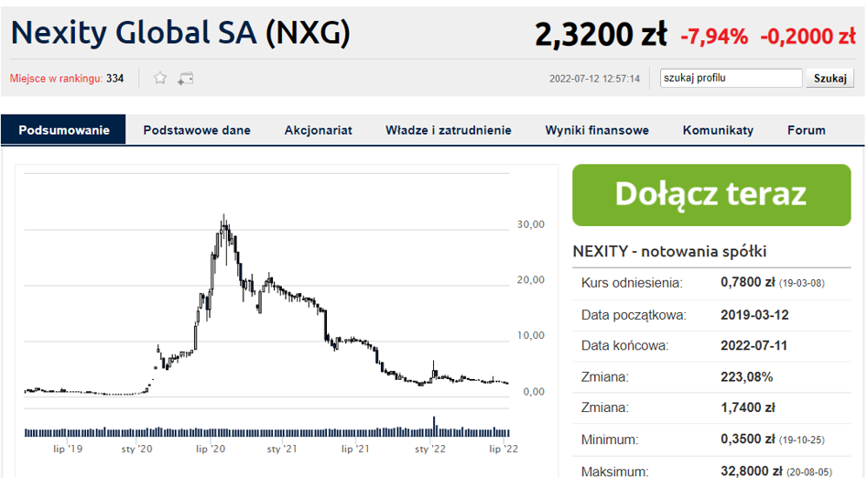Focus the szukaj profilu search field
Viewport: 868px width, 478px height.
pos(731,78)
